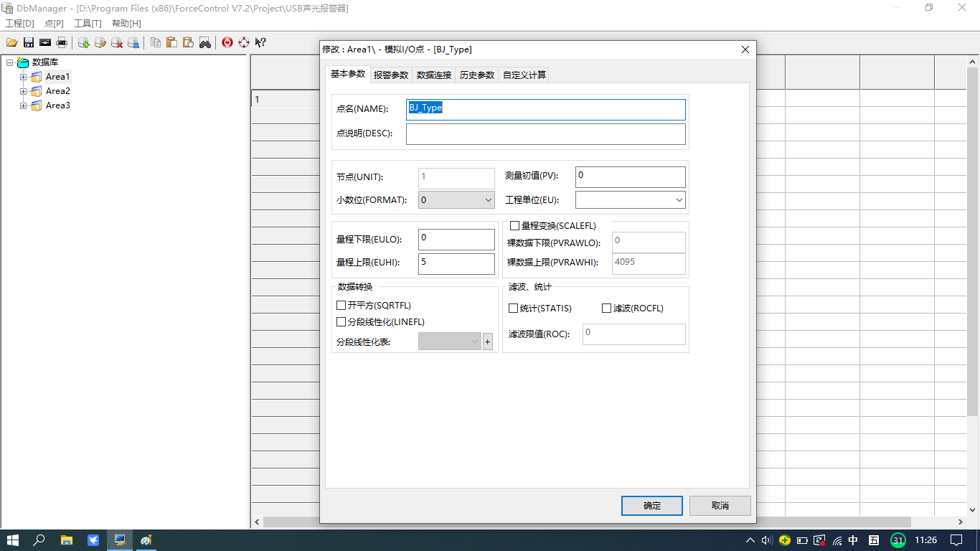Image resolution: width=980 pixels, height=551 pixels.
Task: Click the printer icon in the toolbar
Action: pyautogui.click(x=62, y=42)
